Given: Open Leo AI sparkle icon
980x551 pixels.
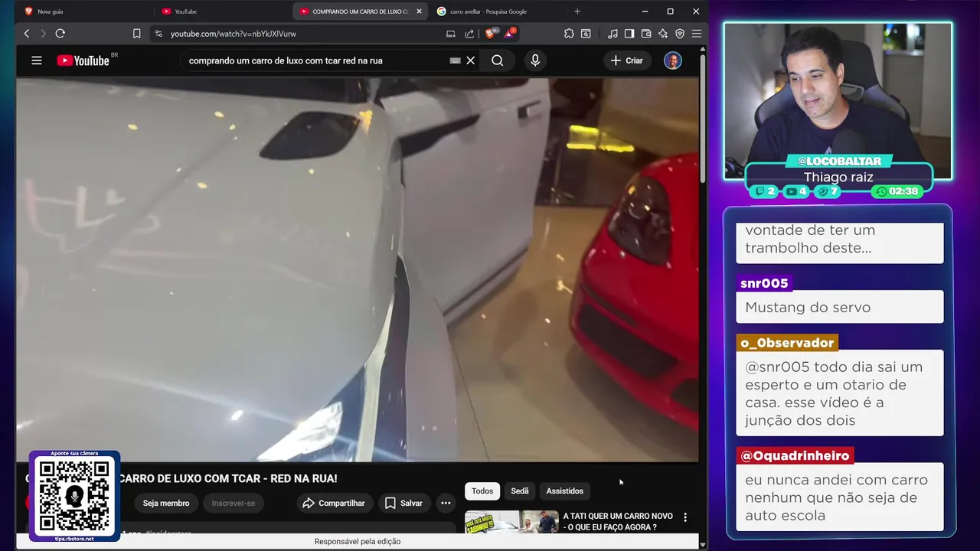Looking at the screenshot, I should [x=663, y=34].
